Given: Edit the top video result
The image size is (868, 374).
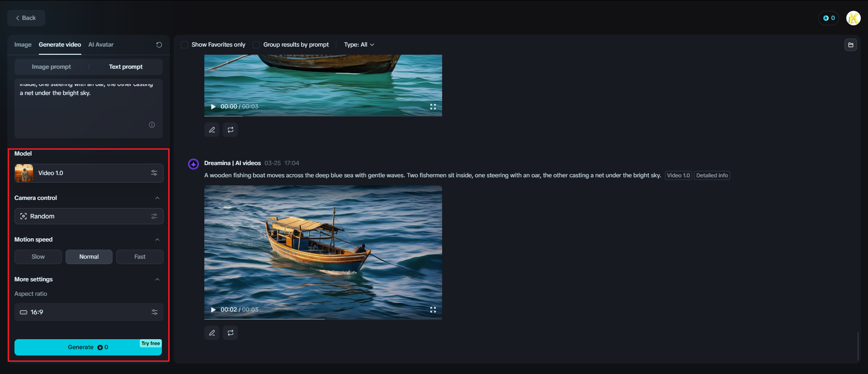Looking at the screenshot, I should (x=212, y=130).
